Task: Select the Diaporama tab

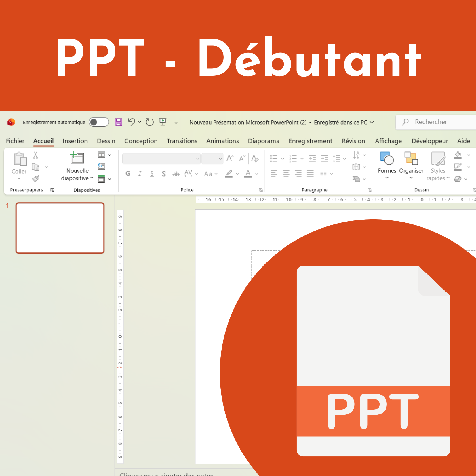Action: (264, 141)
